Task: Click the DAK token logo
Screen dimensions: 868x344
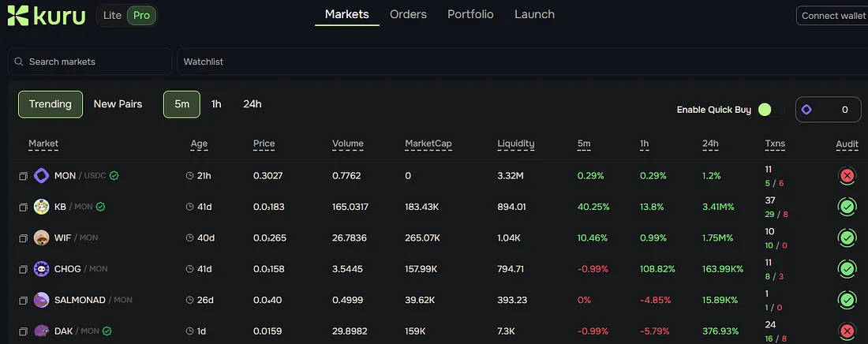Action: [42, 331]
